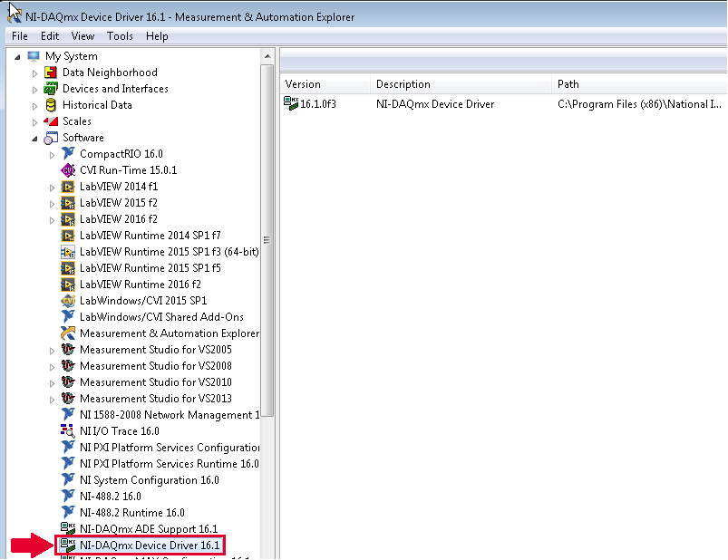This screenshot has width=728, height=560.
Task: Open the View menu
Action: pos(83,36)
